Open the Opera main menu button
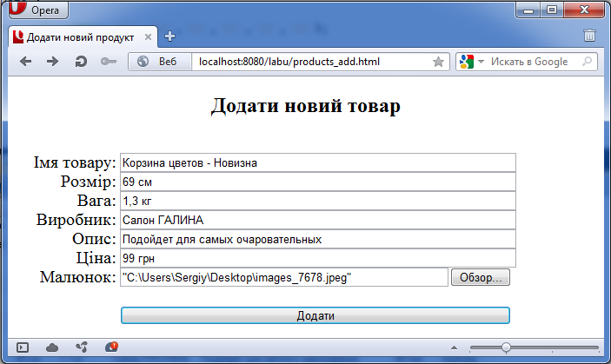Screen dimensions: 611x364 pyautogui.click(x=37, y=10)
